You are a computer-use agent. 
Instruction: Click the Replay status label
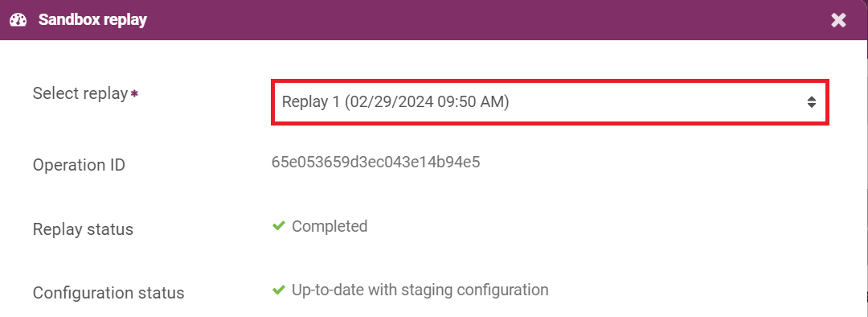83,228
